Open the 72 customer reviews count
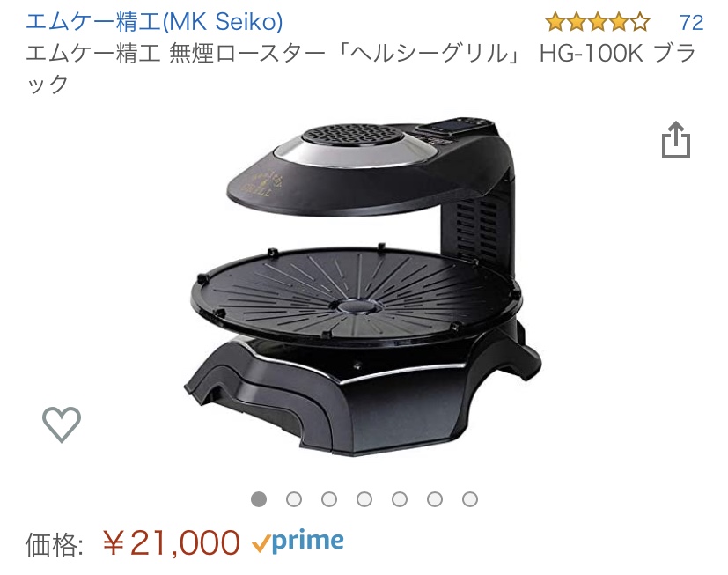 coord(691,22)
